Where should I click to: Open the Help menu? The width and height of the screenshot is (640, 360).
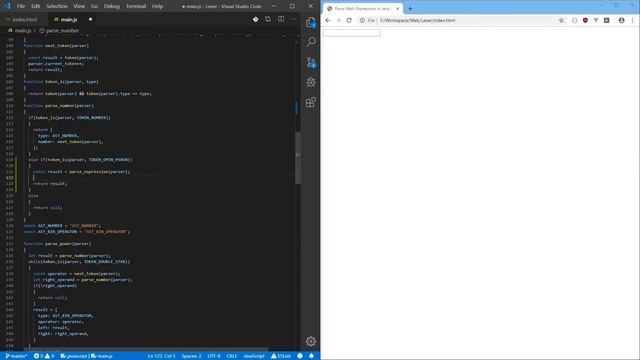coord(158,6)
